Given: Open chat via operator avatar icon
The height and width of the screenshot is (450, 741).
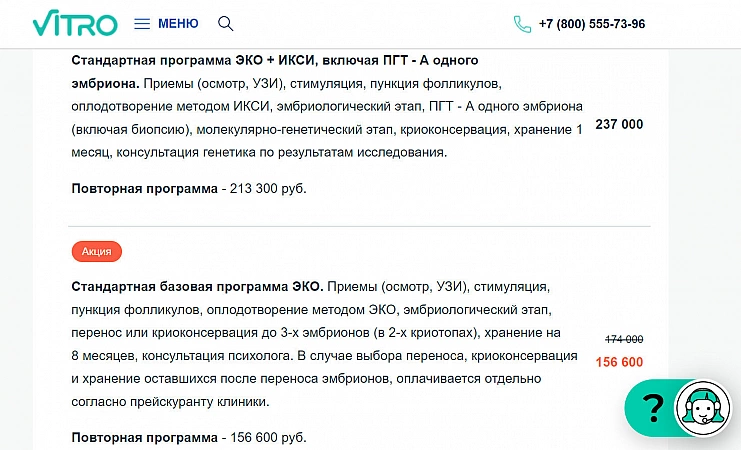Looking at the screenshot, I should tap(704, 409).
